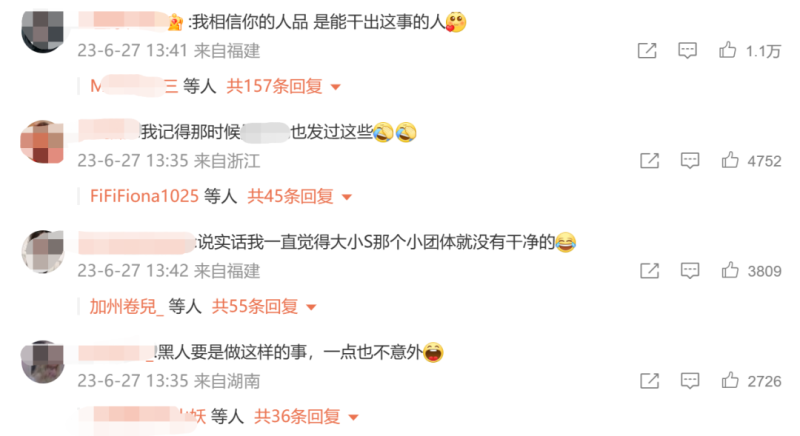
Task: Share the comment from 湖南
Action: coord(649,381)
